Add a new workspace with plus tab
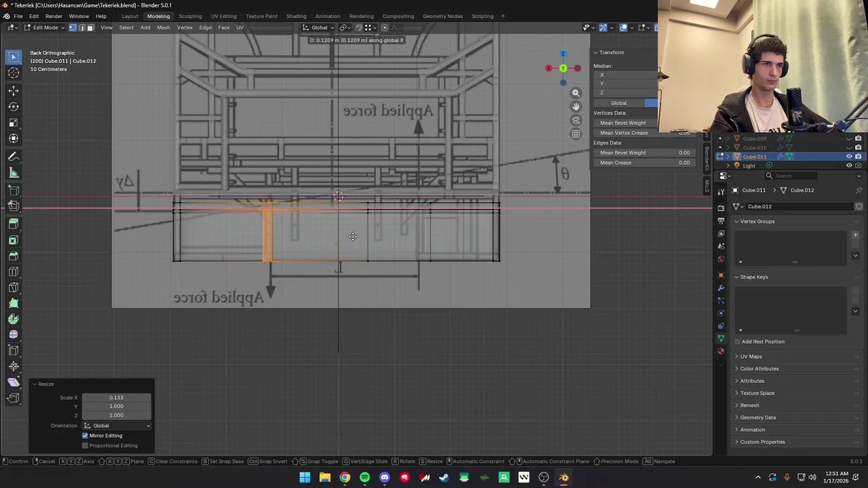868x488 pixels. pos(502,16)
